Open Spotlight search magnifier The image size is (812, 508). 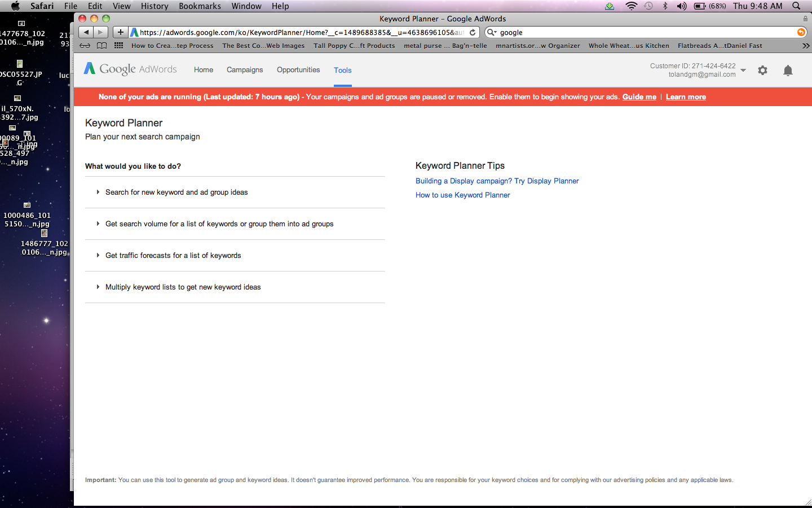click(x=796, y=6)
